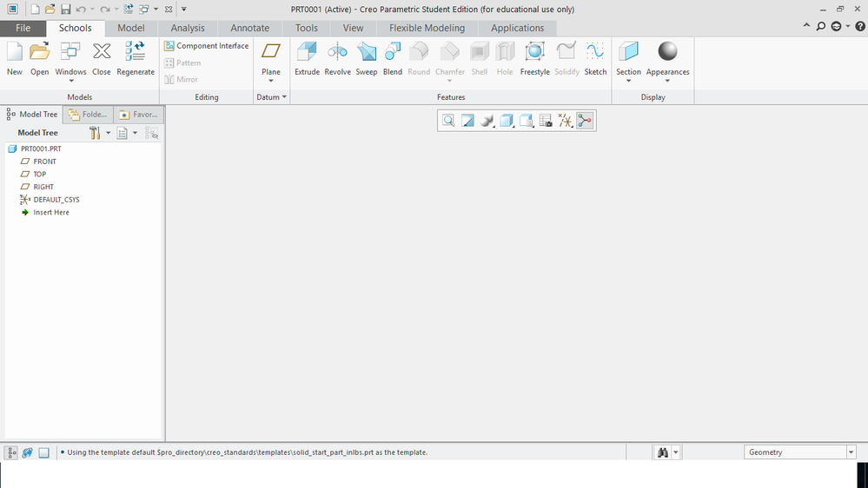Launch the Sketch tool
The width and height of the screenshot is (868, 488).
click(x=595, y=58)
